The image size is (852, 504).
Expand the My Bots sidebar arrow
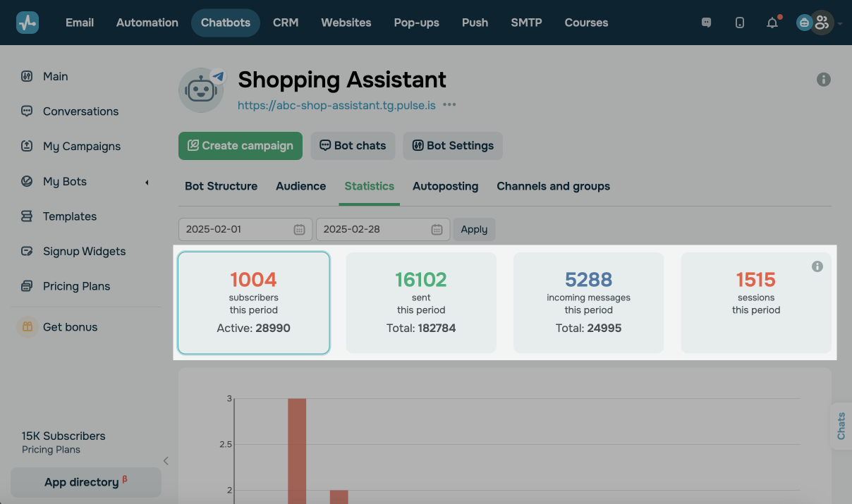coord(147,183)
